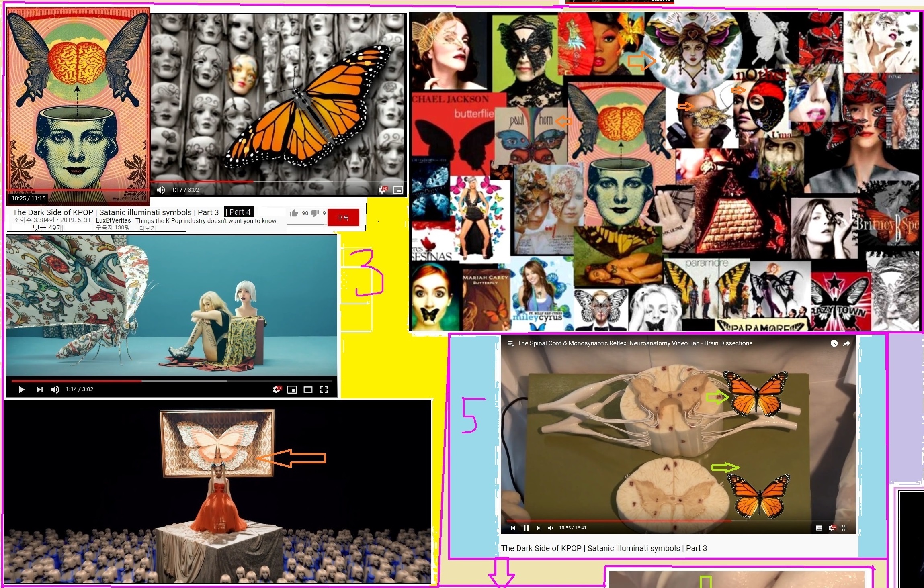Image resolution: width=924 pixels, height=588 pixels.
Task: Select video title 'The Dark Side of KPOP | Satanic illuminati symbols | Part 3' above 구독
Action: coord(116,212)
